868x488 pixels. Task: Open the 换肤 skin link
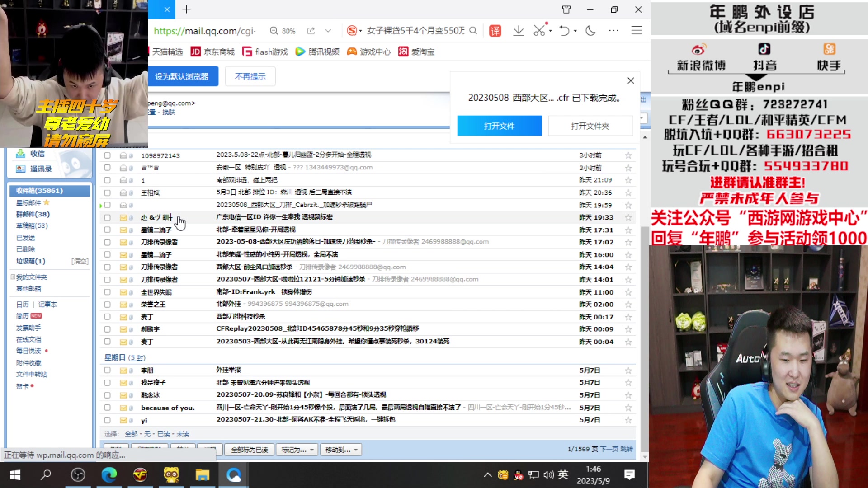(169, 112)
